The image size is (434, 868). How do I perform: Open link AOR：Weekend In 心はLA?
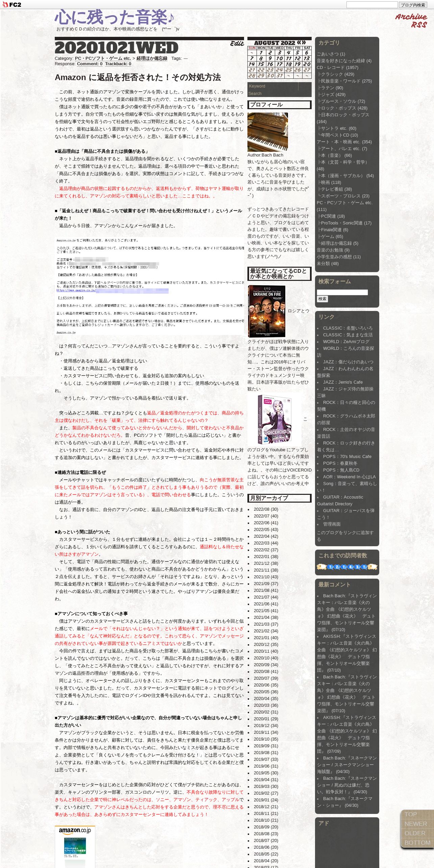click(x=349, y=477)
